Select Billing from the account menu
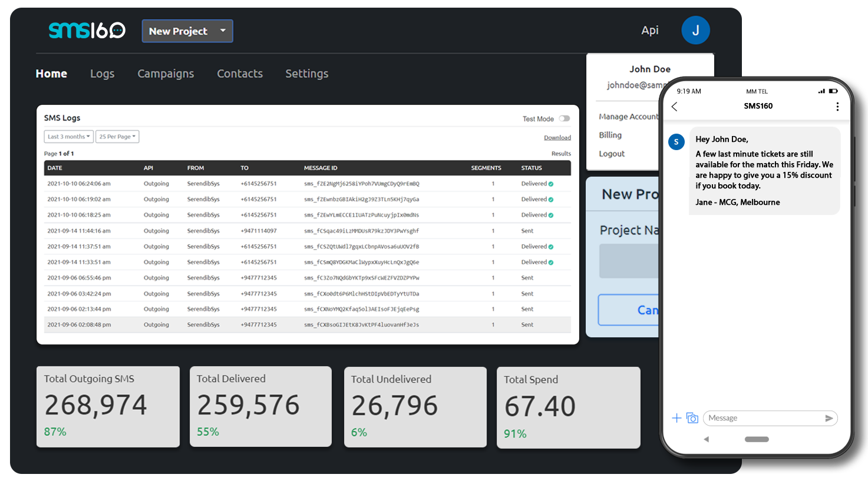The width and height of the screenshot is (868, 481). [x=610, y=135]
